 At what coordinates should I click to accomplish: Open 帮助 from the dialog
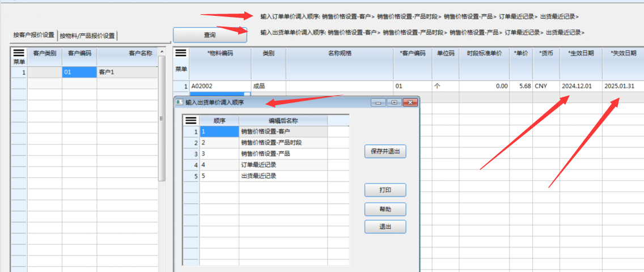385,209
